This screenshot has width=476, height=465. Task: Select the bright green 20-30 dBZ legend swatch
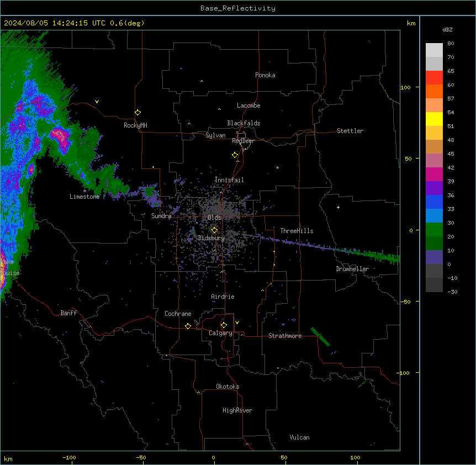[x=434, y=230]
